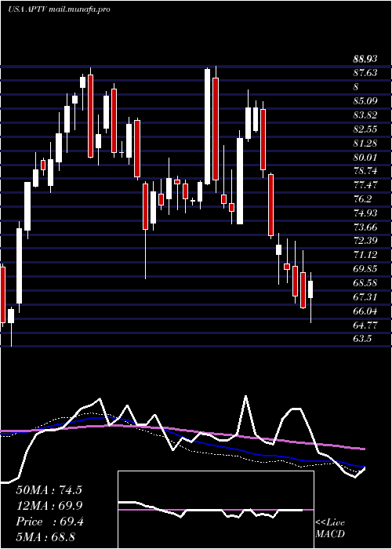Click the '<<Live MACD' label
392x549 pixels.
330,528
